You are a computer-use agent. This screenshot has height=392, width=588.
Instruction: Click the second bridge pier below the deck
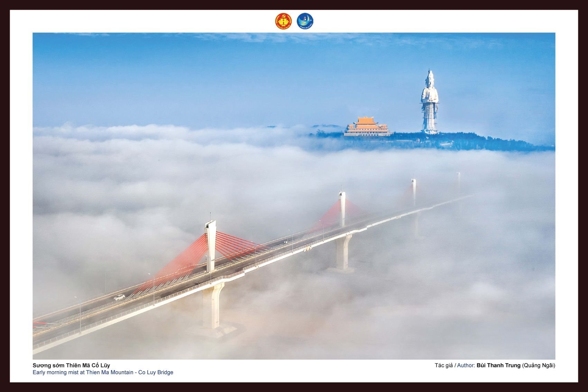[343, 253]
